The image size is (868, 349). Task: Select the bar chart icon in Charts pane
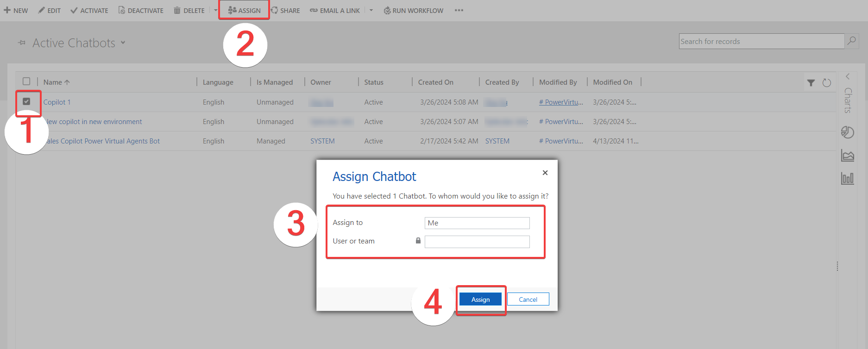848,178
